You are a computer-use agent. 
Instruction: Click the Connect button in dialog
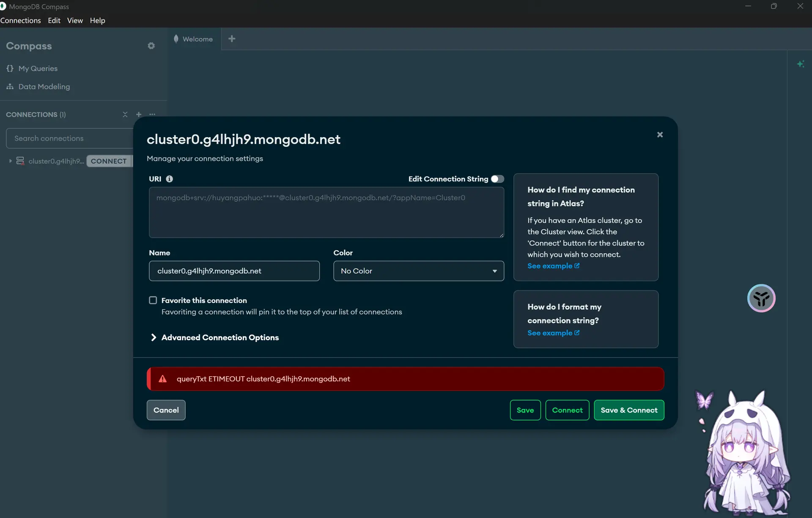pyautogui.click(x=567, y=410)
